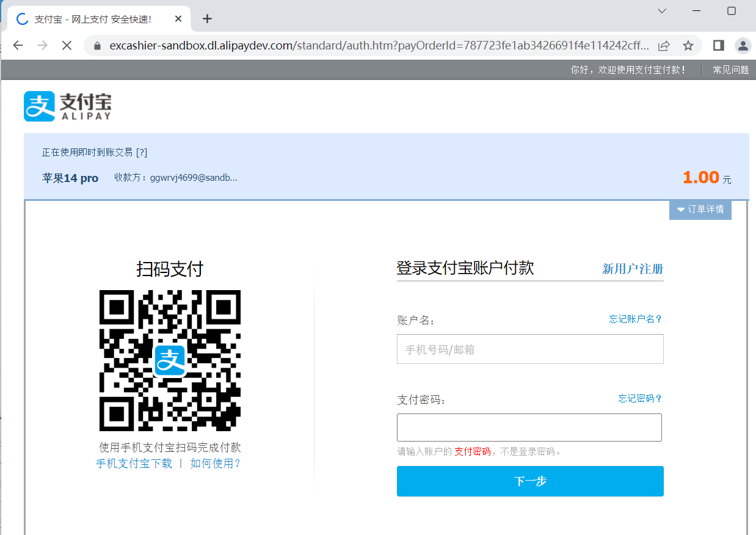This screenshot has width=756, height=535.
Task: Minimize the browser window
Action: pos(696,11)
